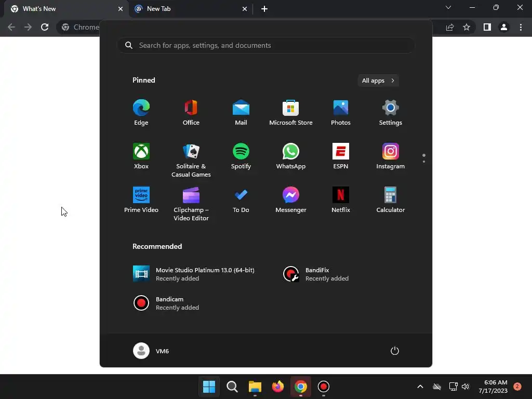Switch to the New Tab tab in Chrome
The image size is (532, 399).
[x=191, y=9]
